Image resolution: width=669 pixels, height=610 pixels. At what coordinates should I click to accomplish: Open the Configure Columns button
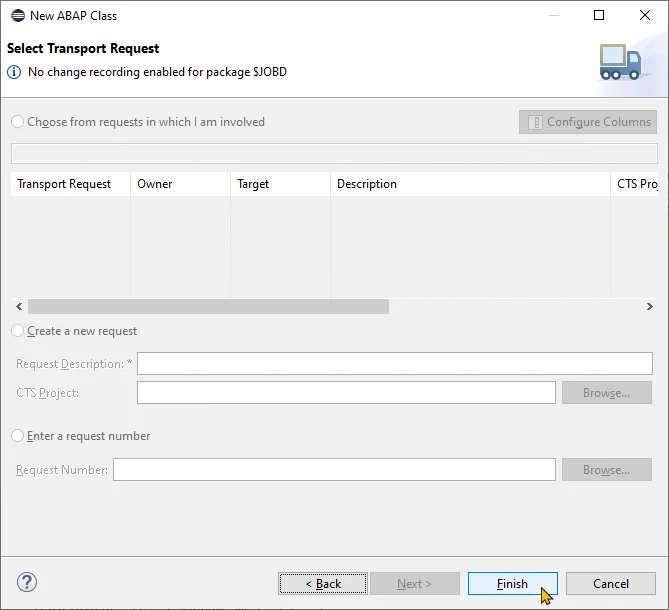click(588, 122)
